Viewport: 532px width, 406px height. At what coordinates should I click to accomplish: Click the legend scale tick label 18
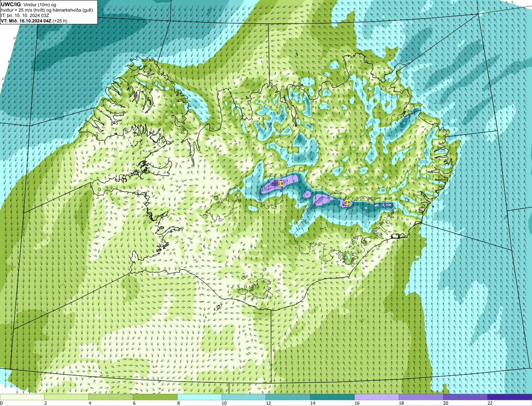pos(401,403)
